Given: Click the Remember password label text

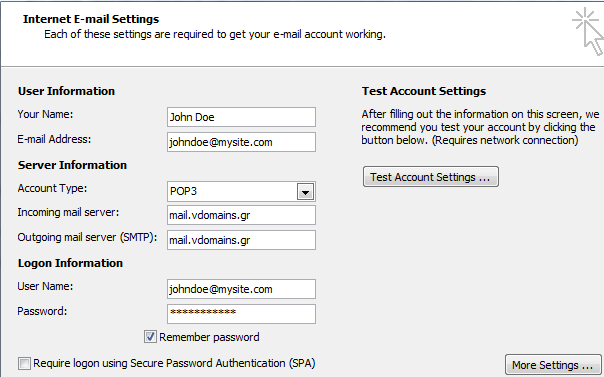Looking at the screenshot, I should click(x=209, y=337).
